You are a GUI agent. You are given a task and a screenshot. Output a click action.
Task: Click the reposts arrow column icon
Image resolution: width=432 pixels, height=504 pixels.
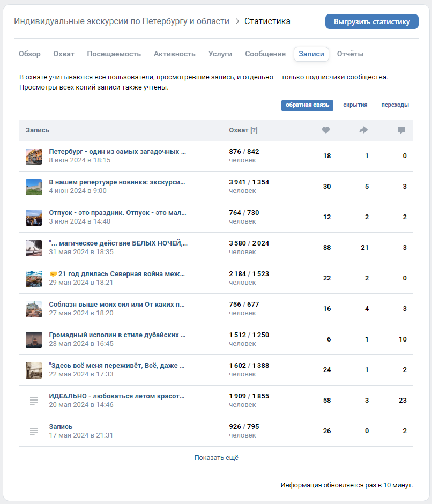tap(363, 130)
